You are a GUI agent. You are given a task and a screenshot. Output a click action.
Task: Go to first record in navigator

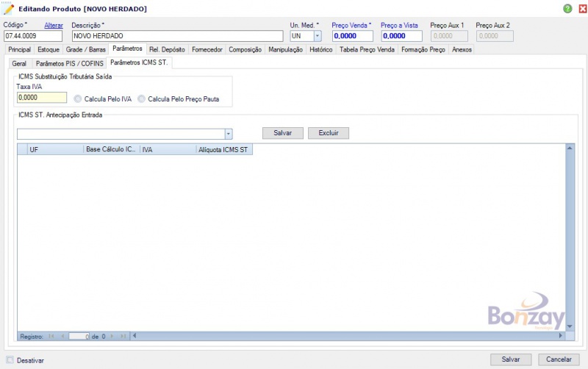(x=51, y=336)
